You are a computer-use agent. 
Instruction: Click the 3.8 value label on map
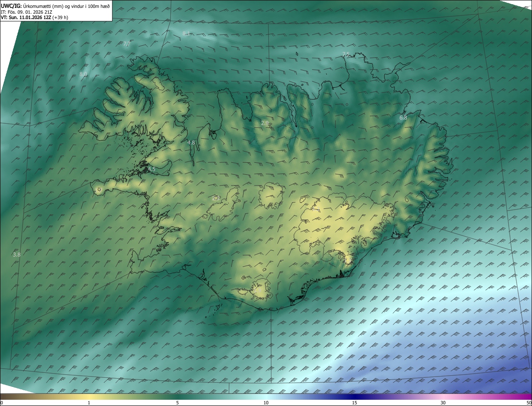pos(17,254)
